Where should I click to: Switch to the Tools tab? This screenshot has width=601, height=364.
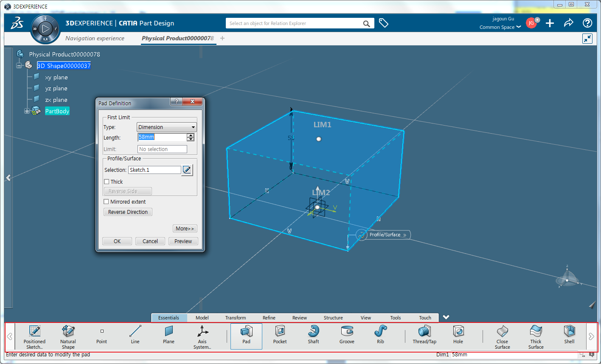pyautogui.click(x=396, y=318)
